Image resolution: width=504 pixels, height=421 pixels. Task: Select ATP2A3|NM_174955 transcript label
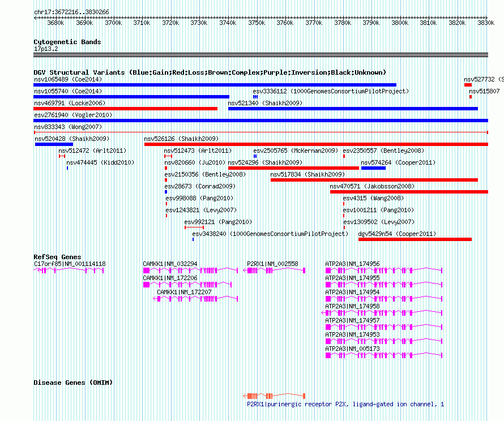click(352, 278)
